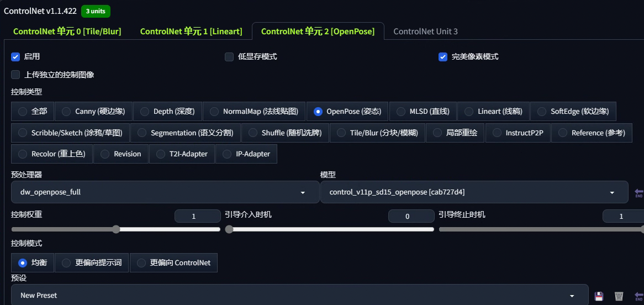The image size is (644, 305).
Task: Select Reference (参考) control type
Action: (592, 133)
